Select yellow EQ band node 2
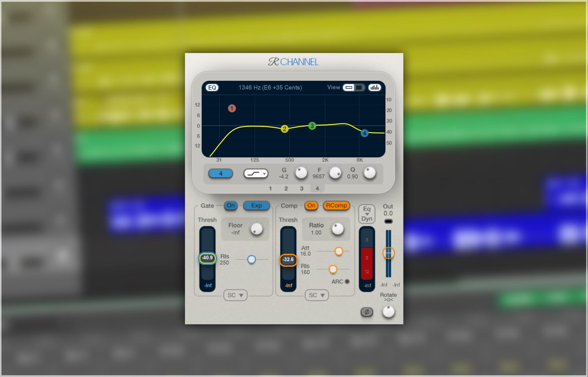Viewport: 588px width, 377px height. (x=285, y=129)
